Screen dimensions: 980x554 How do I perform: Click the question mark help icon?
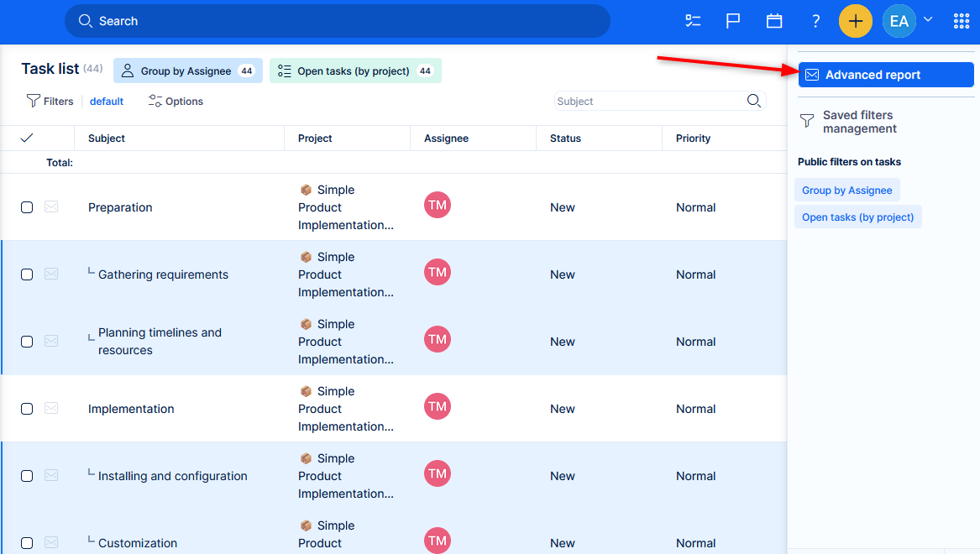815,21
